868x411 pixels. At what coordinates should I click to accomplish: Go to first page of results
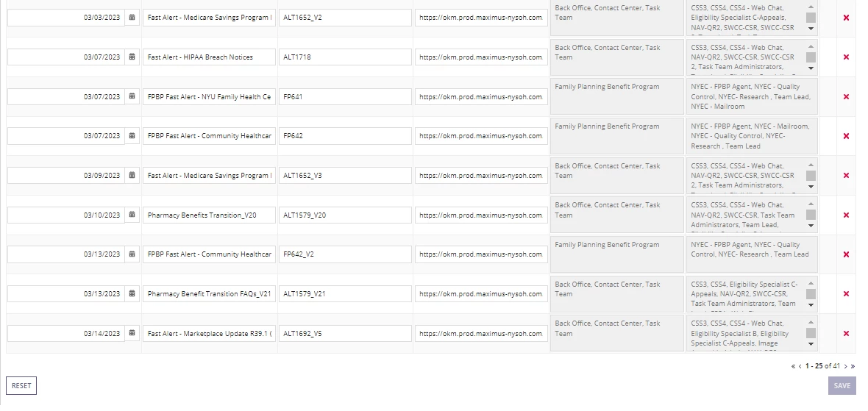click(x=793, y=366)
